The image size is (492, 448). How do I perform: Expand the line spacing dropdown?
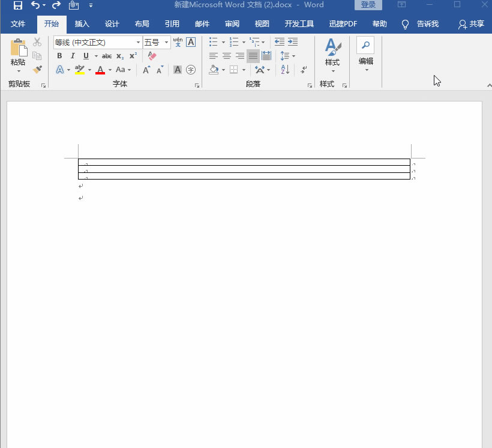292,56
